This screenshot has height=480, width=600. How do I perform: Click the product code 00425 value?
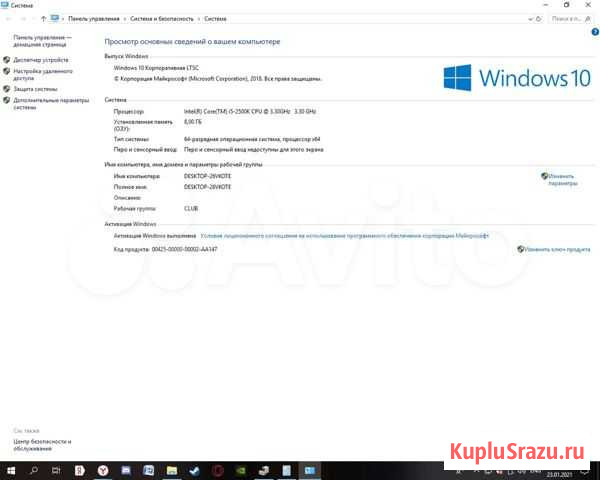click(x=184, y=249)
